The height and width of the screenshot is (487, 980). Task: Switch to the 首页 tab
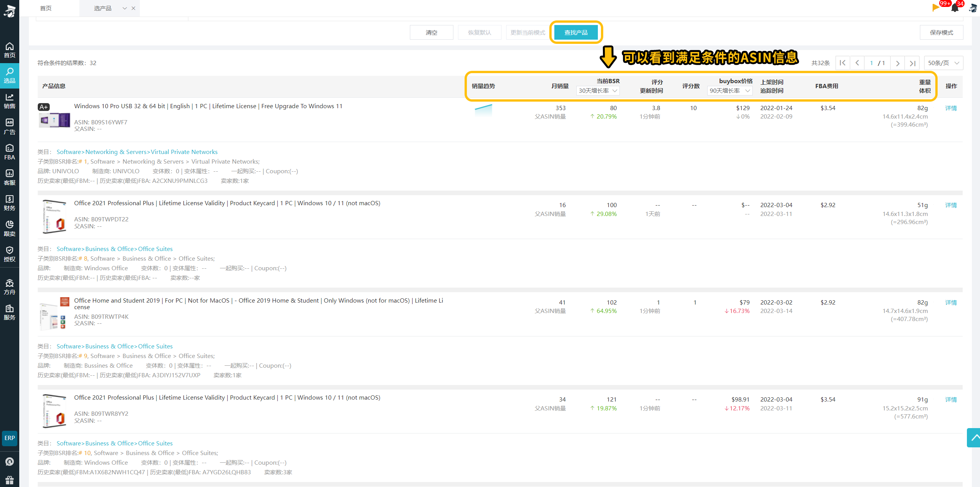click(46, 8)
